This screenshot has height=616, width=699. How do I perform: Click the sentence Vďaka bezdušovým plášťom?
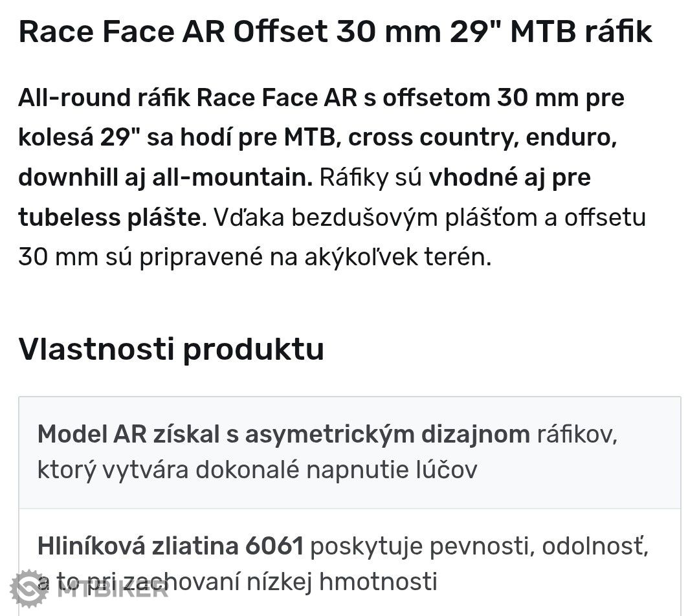pyautogui.click(x=379, y=217)
